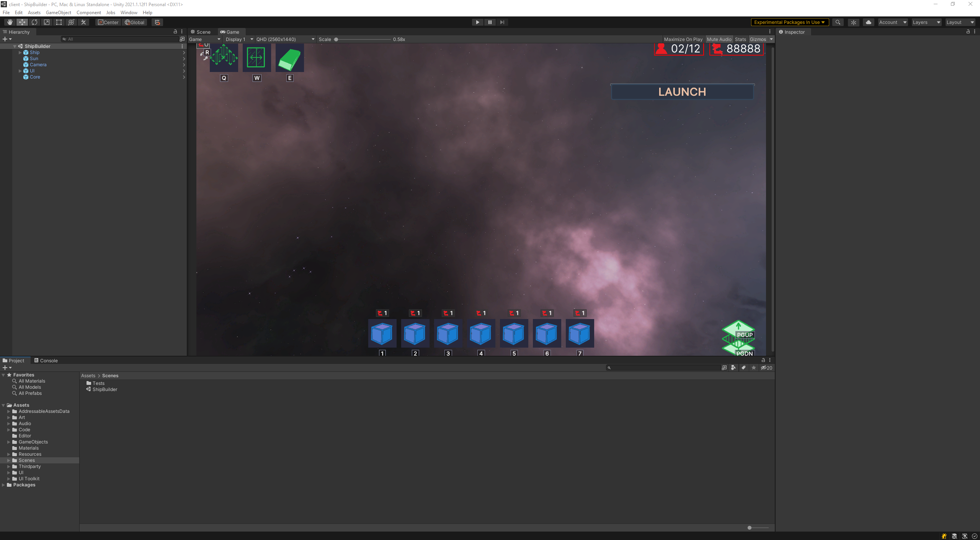Open the Layout dropdown
This screenshot has width=980, height=540.
[x=960, y=22]
